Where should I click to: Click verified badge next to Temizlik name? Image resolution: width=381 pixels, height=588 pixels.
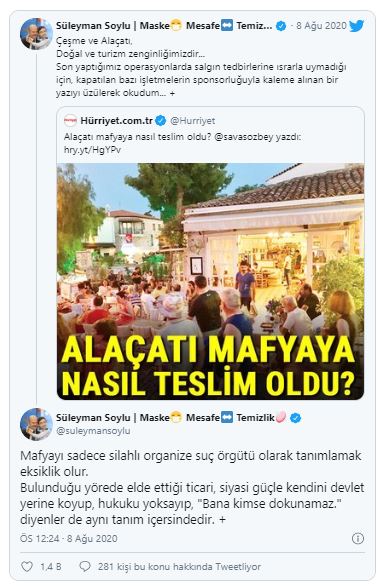pyautogui.click(x=296, y=417)
